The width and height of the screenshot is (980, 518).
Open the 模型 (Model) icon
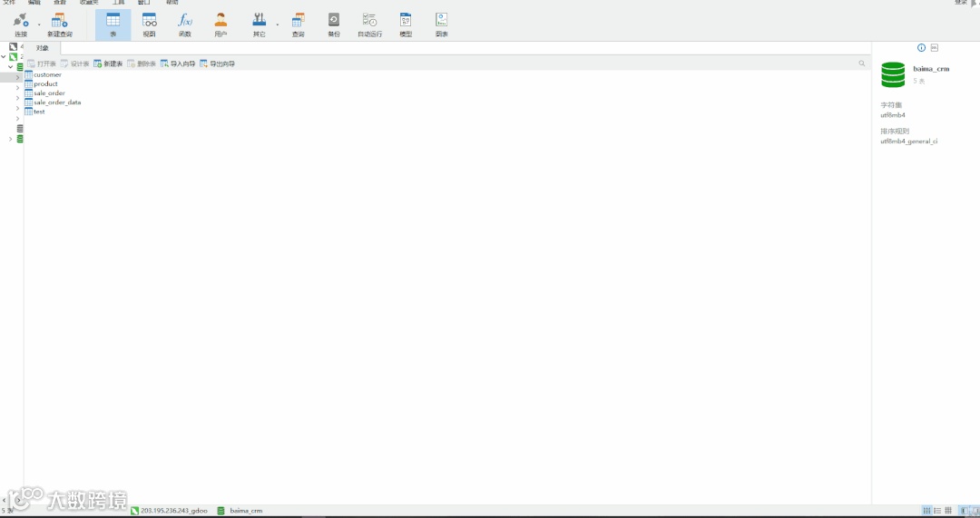(x=406, y=25)
